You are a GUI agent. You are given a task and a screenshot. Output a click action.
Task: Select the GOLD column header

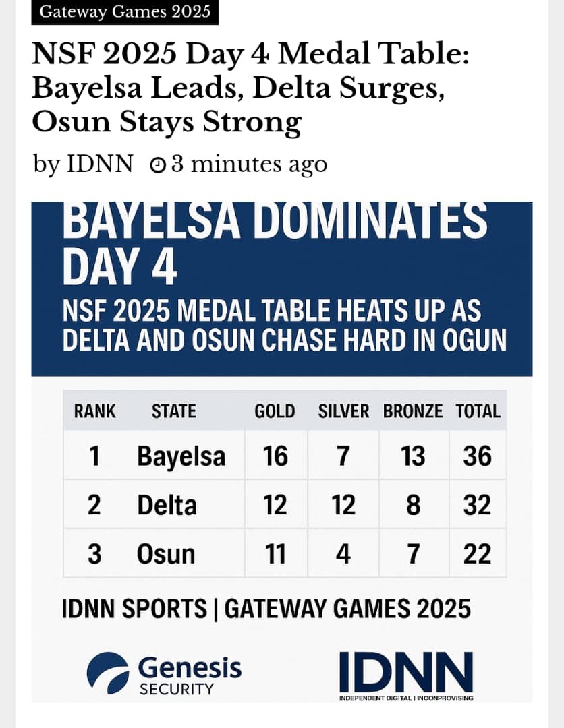tap(275, 411)
